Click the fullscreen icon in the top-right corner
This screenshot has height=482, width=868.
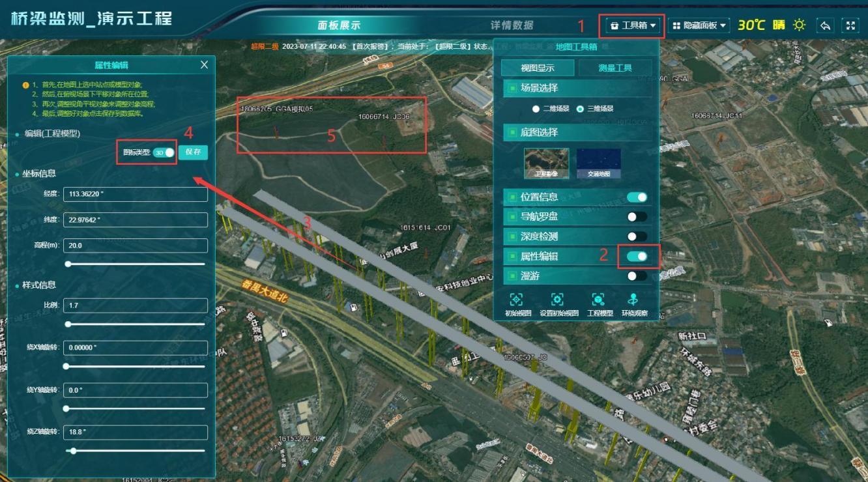click(x=850, y=25)
